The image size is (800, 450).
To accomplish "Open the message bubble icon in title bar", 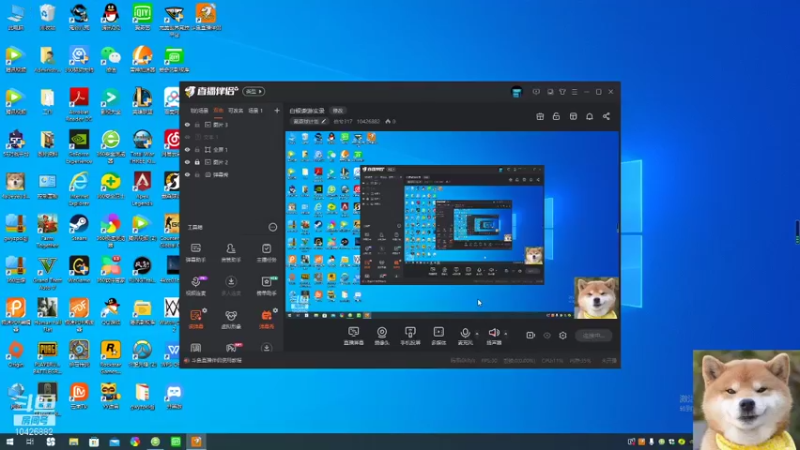I will [536, 92].
